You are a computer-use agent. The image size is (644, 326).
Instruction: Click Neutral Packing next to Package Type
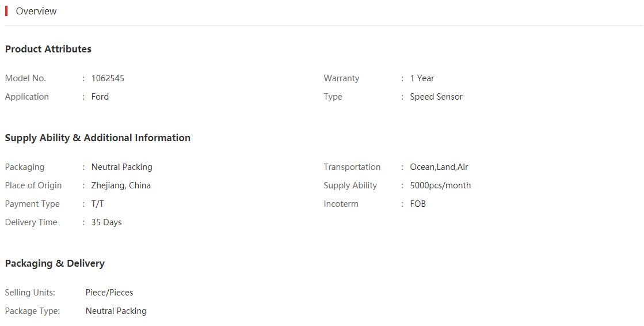click(x=116, y=311)
